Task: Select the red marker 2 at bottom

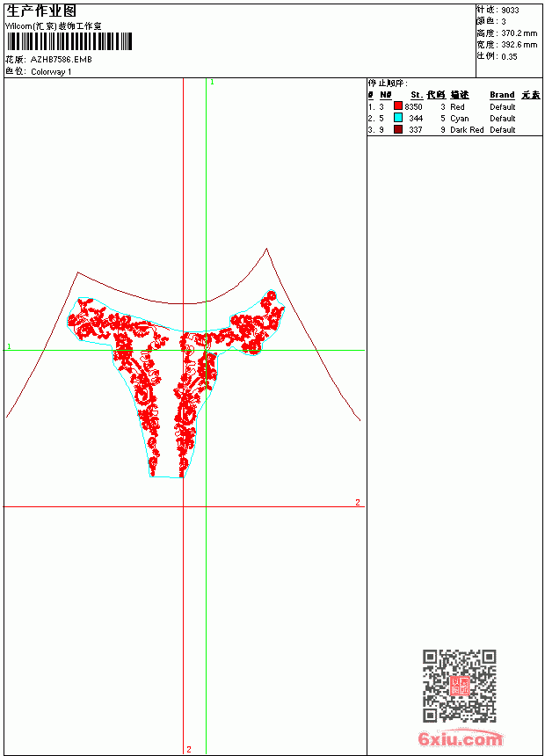Action: coord(189,749)
